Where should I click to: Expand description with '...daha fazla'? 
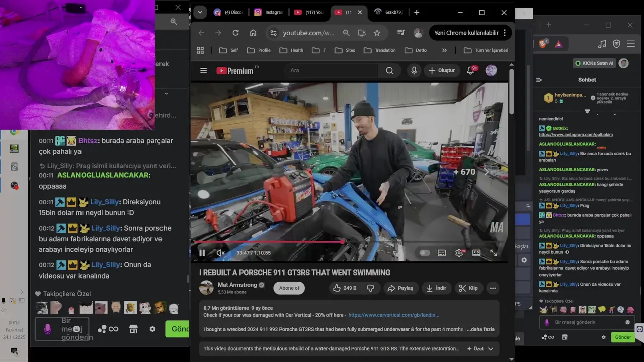tap(480, 329)
